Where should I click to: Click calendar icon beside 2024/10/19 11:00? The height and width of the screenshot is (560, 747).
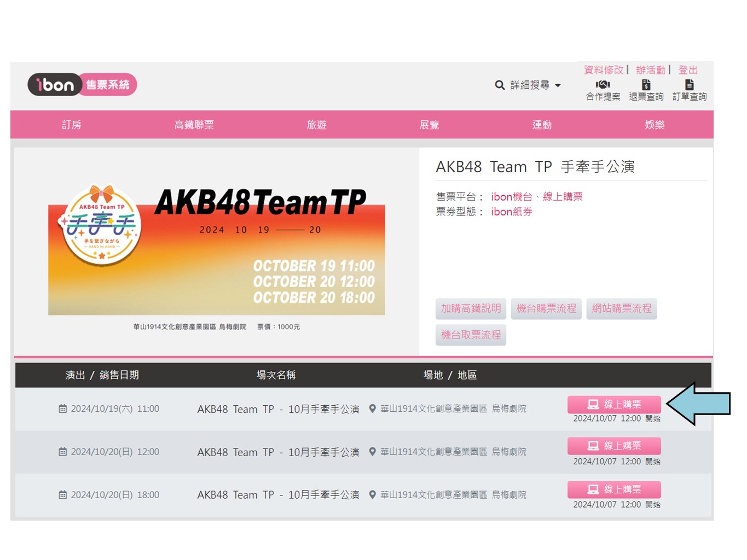pos(63,409)
